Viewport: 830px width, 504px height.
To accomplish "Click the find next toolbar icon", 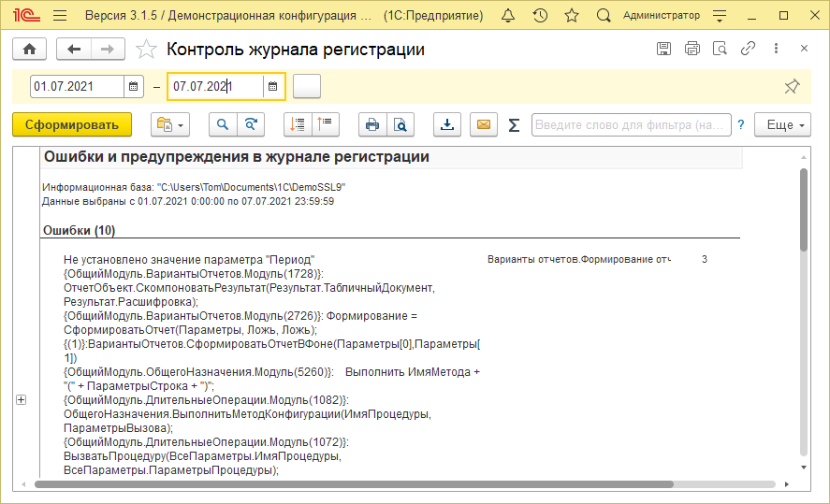I will [251, 124].
